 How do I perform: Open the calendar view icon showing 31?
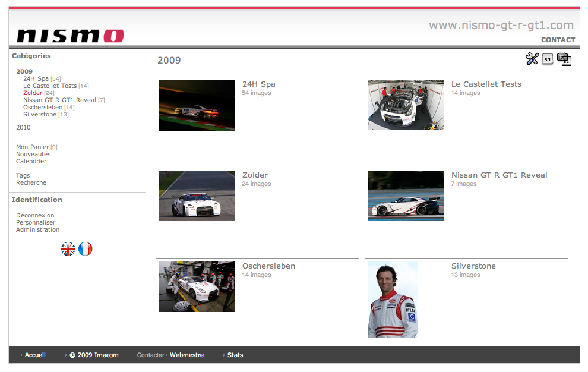click(548, 59)
